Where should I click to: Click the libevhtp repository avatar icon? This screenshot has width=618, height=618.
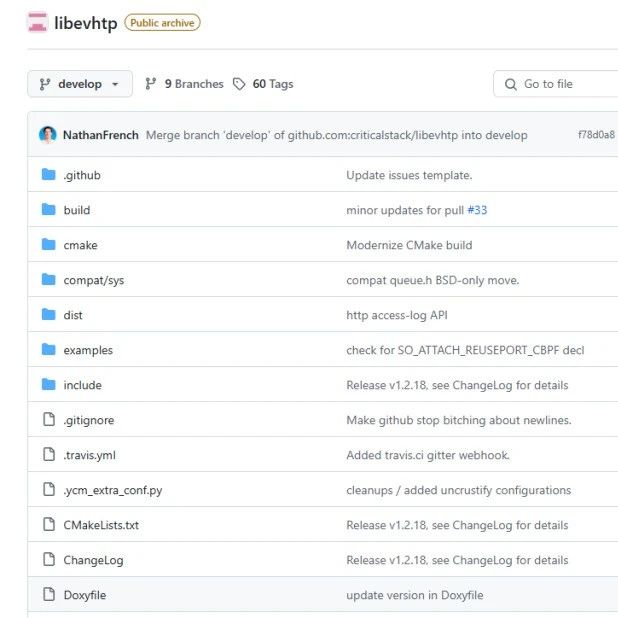click(x=38, y=22)
